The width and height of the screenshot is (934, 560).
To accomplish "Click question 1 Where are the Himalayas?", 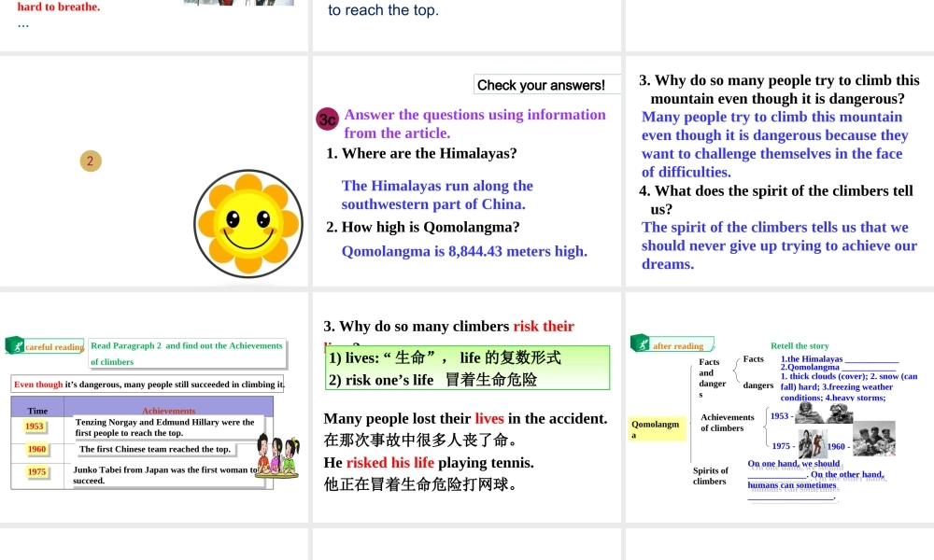I will coord(421,154).
